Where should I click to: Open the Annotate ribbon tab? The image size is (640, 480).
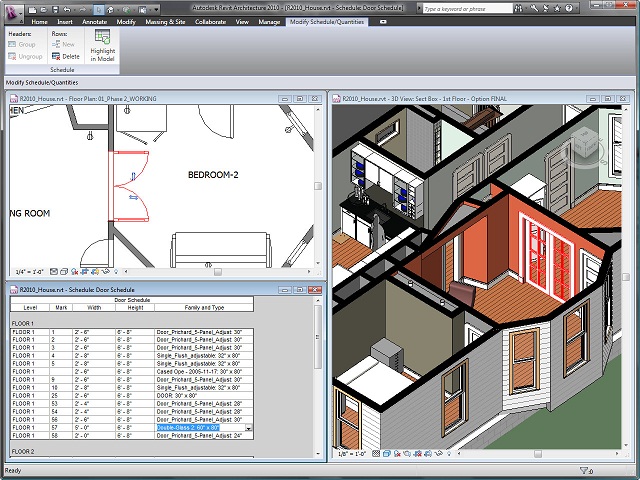94,22
